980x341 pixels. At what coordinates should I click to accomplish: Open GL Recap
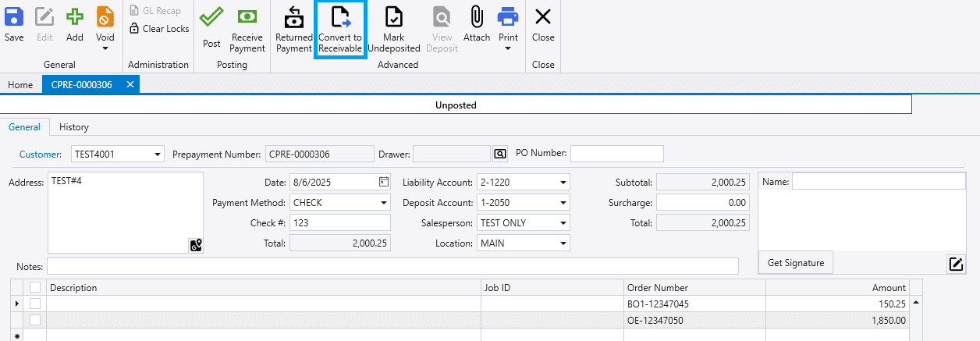click(x=154, y=11)
